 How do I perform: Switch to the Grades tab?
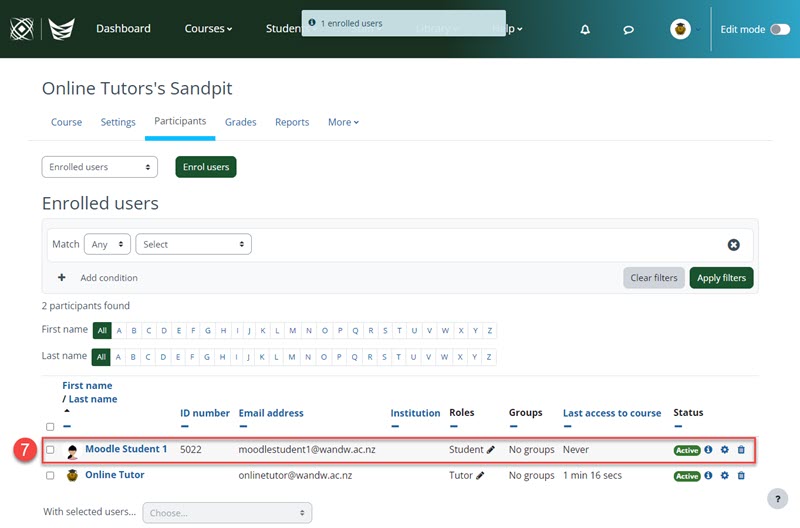(x=241, y=122)
